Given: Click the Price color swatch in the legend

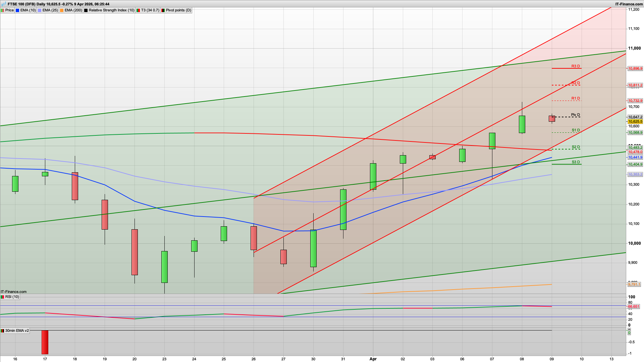Looking at the screenshot, I should 3,10.
